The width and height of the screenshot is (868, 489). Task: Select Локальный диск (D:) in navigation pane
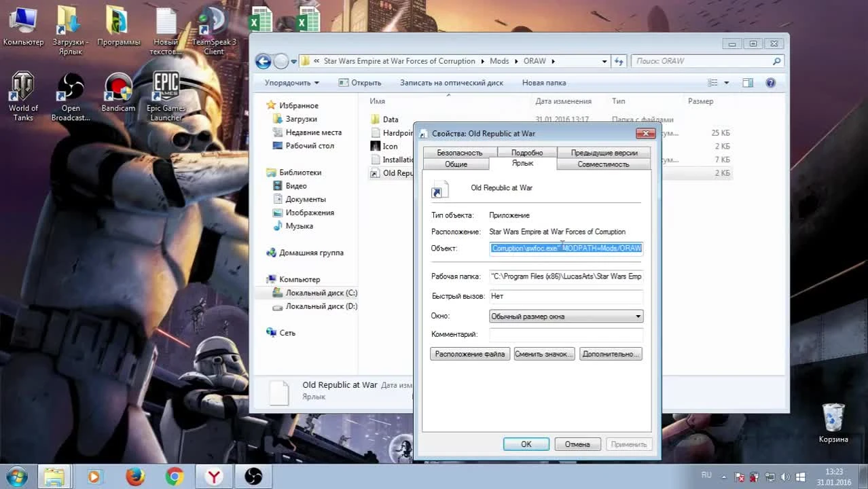pyautogui.click(x=321, y=306)
